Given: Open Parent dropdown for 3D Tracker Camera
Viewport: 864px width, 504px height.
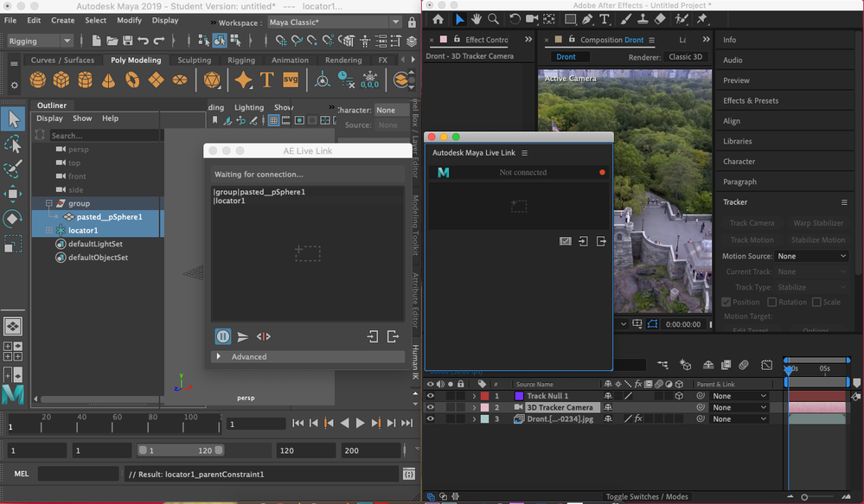Looking at the screenshot, I should click(x=739, y=407).
